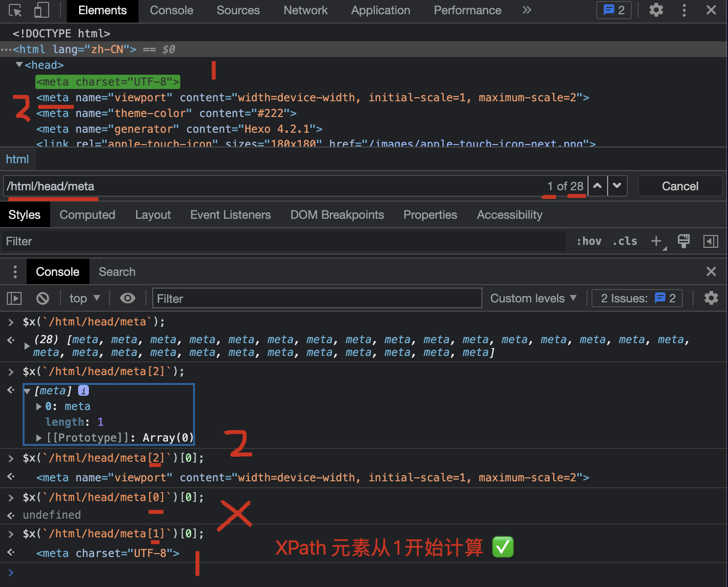Open the Computed pane
This screenshot has height=587, width=728.
(x=87, y=215)
